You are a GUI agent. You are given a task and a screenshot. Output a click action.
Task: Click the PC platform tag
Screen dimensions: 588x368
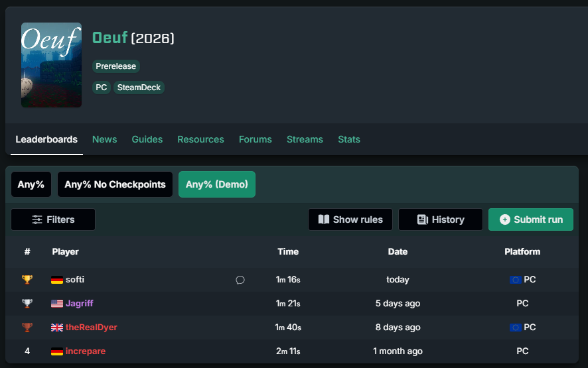[102, 88]
